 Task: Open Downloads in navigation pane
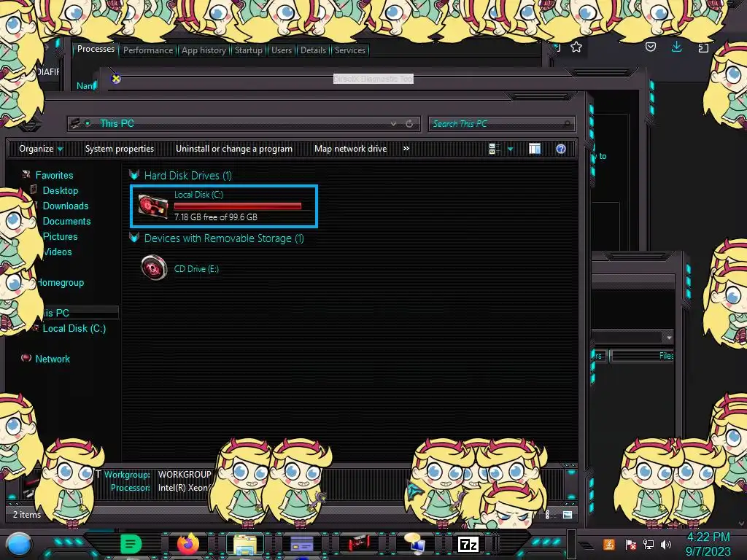click(66, 206)
